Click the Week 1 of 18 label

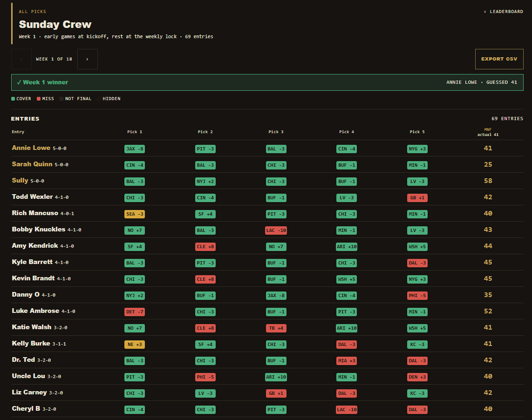[54, 59]
